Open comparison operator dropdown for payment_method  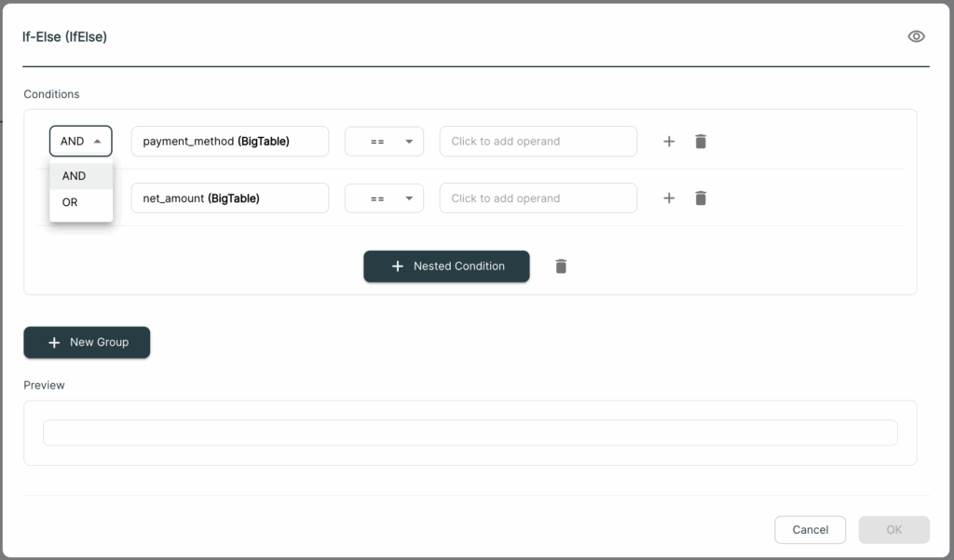[x=384, y=142]
